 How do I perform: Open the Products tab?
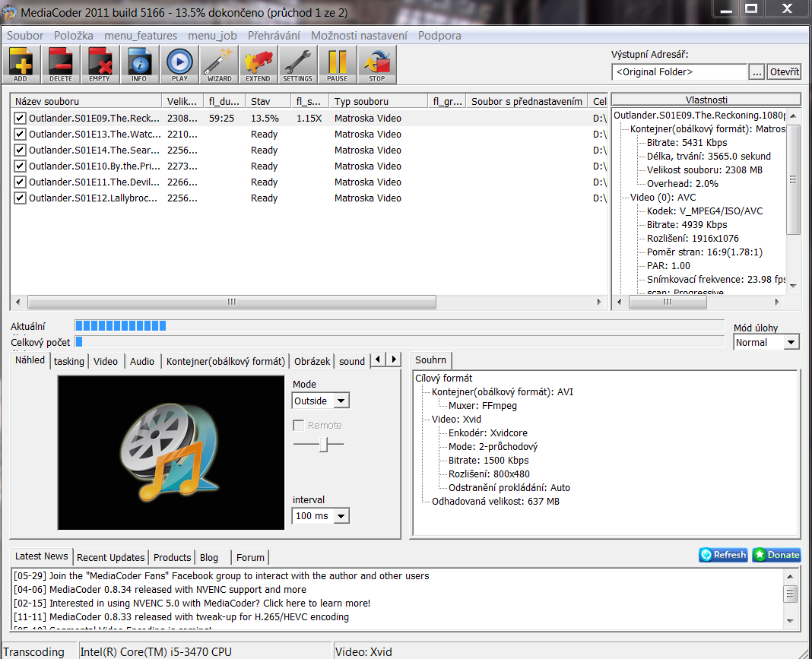[172, 558]
